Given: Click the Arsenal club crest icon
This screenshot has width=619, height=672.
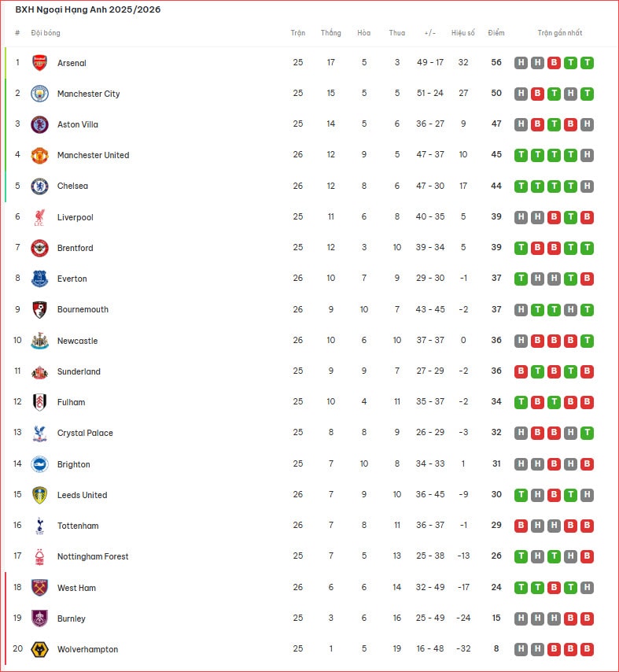Looking at the screenshot, I should point(39,63).
